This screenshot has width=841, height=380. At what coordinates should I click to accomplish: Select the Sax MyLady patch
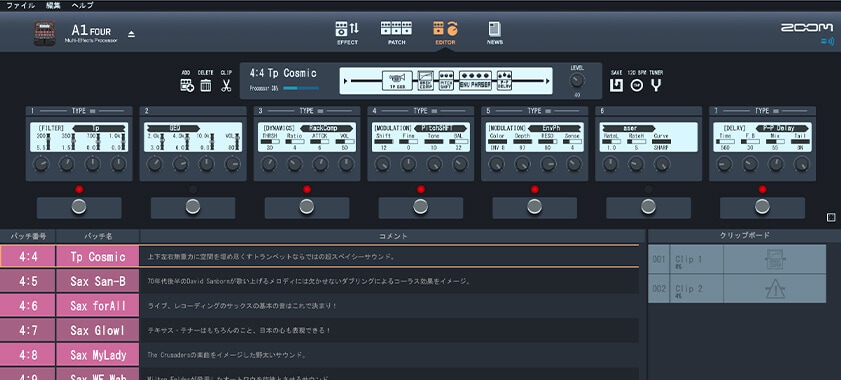click(x=98, y=355)
